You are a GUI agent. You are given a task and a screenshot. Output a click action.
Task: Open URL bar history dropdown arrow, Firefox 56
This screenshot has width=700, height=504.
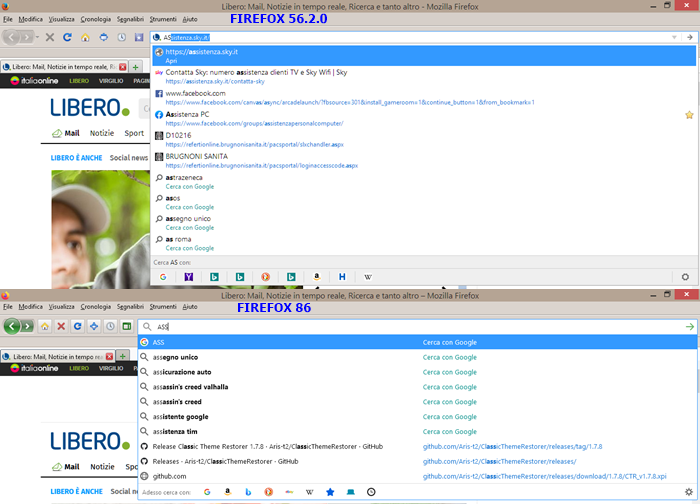pos(675,37)
